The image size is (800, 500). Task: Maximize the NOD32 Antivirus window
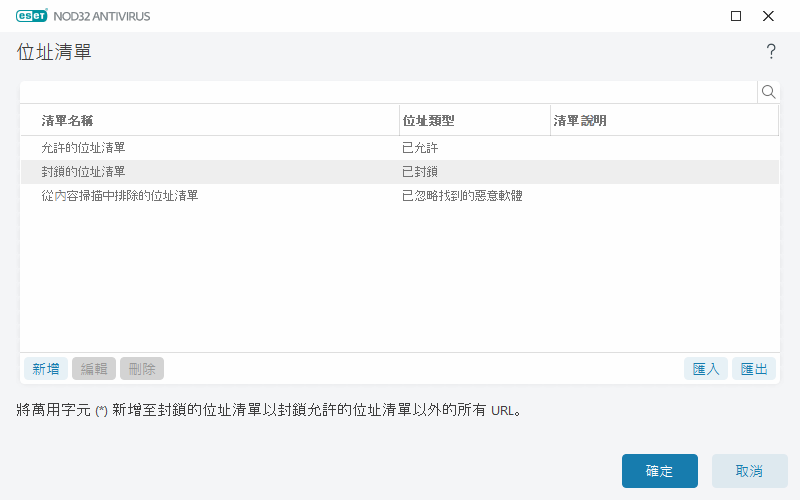(x=736, y=16)
